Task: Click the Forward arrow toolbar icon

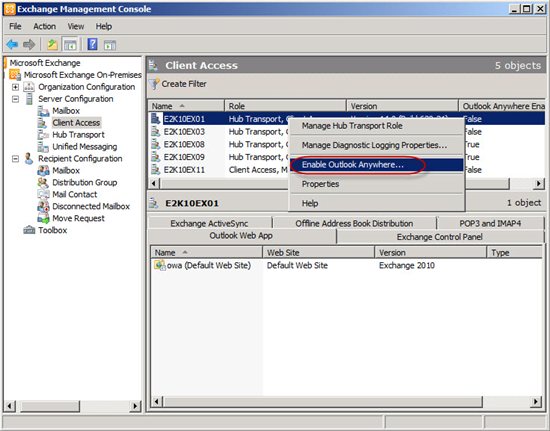Action: tap(29, 45)
